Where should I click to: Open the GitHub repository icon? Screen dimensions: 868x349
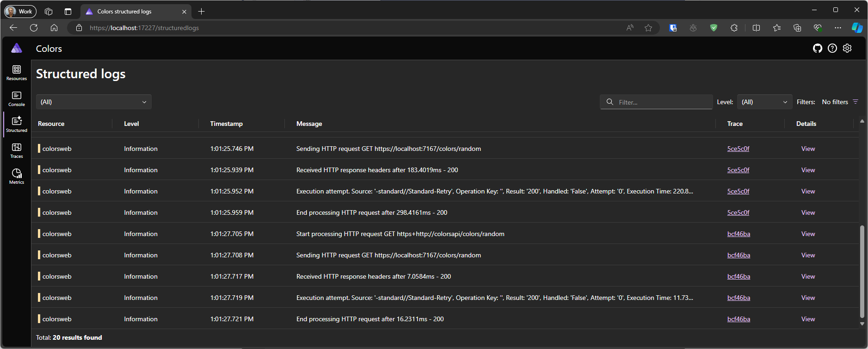pyautogui.click(x=818, y=49)
